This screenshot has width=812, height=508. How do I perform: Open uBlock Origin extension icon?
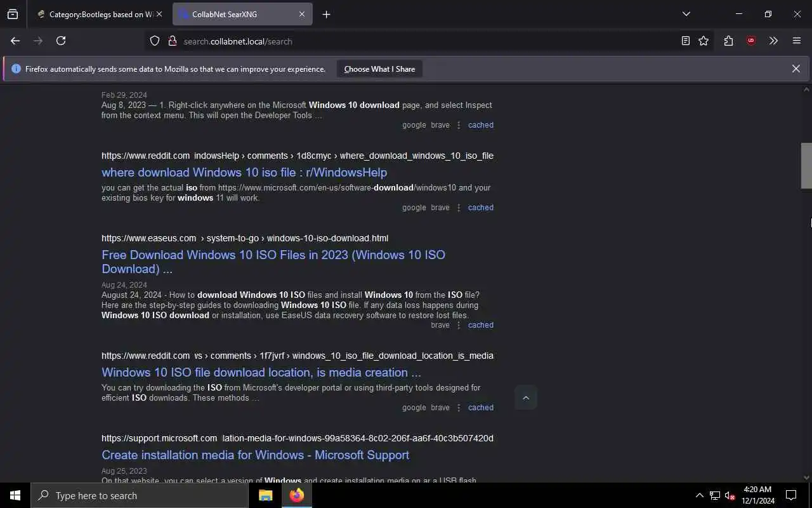click(751, 41)
